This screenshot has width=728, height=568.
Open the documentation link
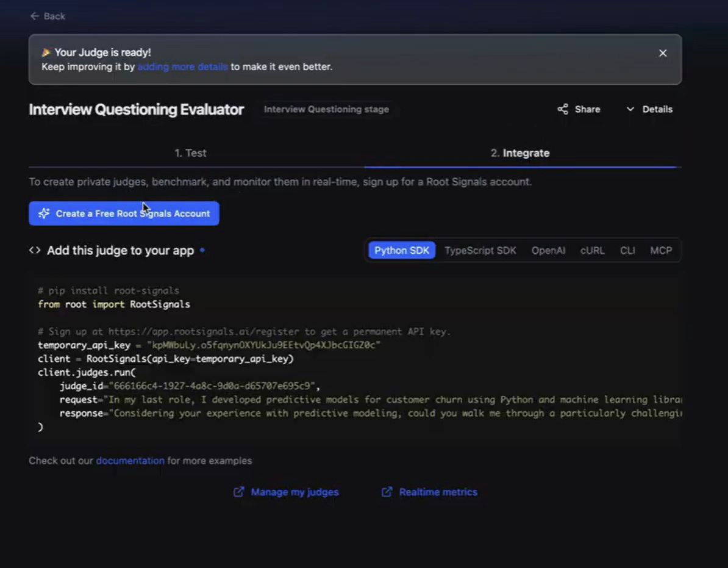pyautogui.click(x=130, y=461)
